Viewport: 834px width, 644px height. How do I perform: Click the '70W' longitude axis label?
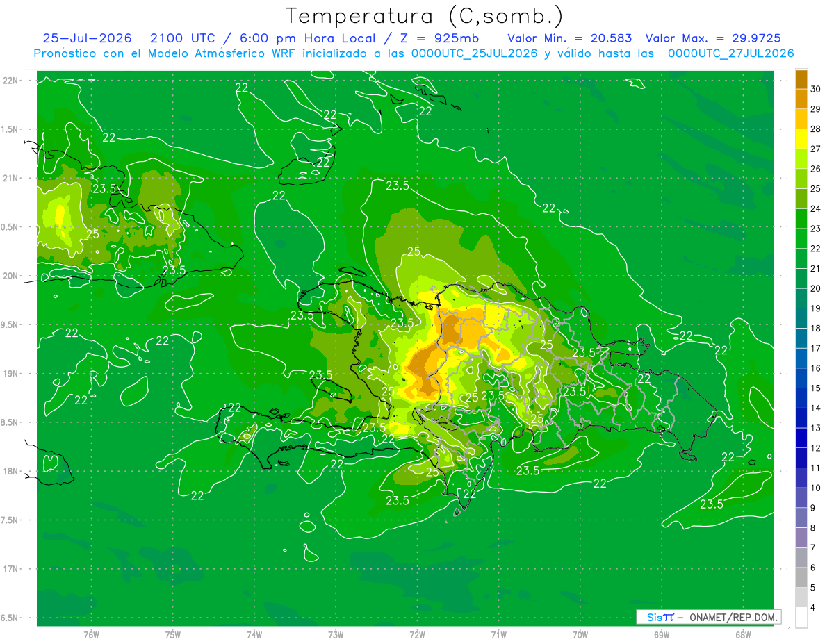(580, 635)
